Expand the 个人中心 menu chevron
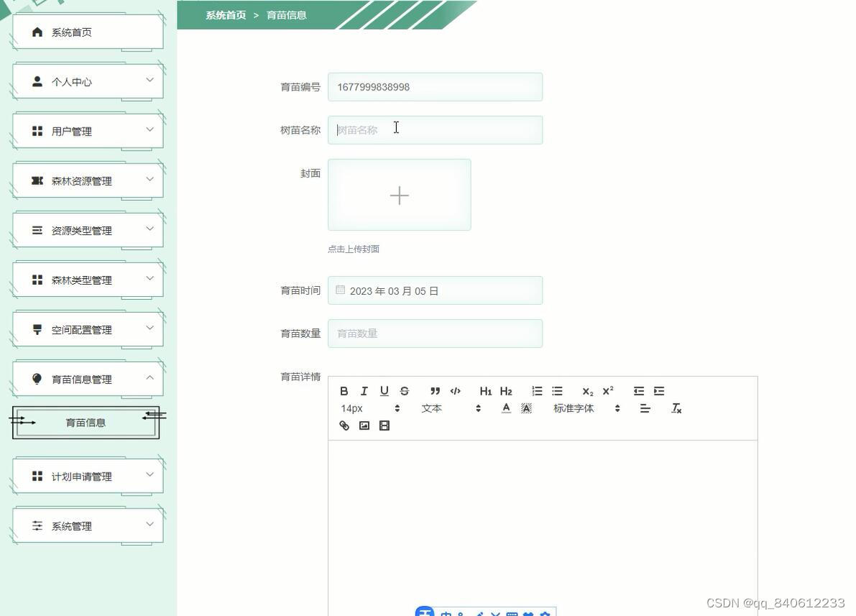856x616 pixels. [x=149, y=81]
